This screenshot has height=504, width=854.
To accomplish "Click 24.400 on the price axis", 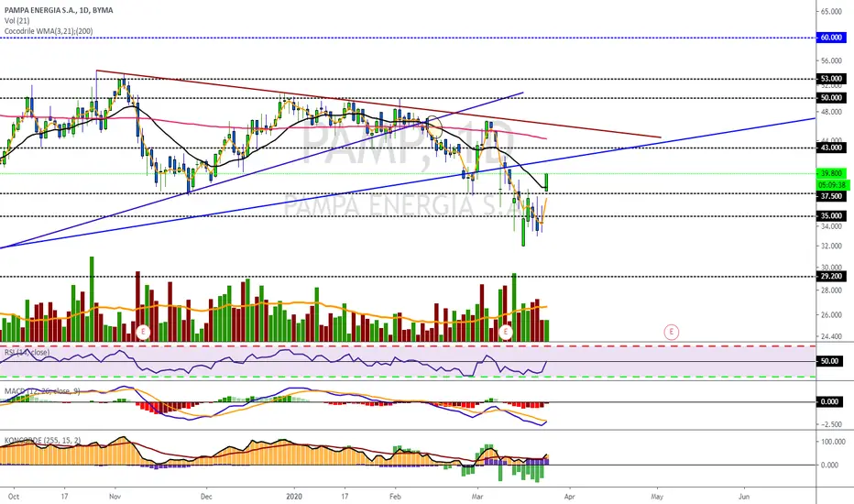I will tap(831, 336).
